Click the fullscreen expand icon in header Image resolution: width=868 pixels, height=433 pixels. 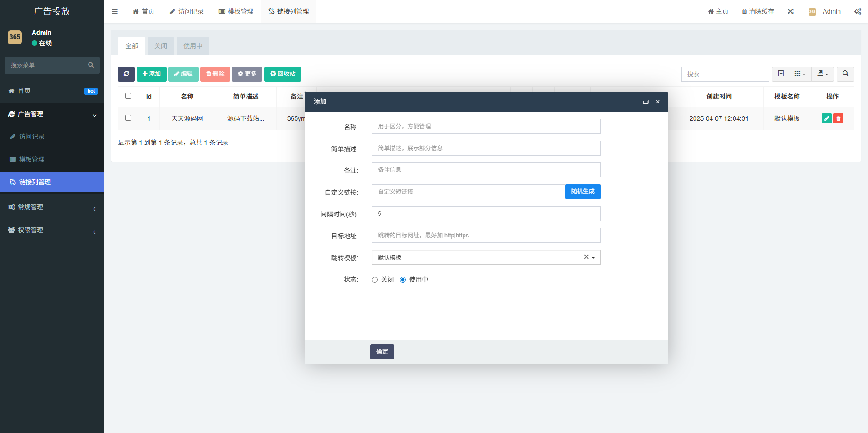click(x=790, y=11)
